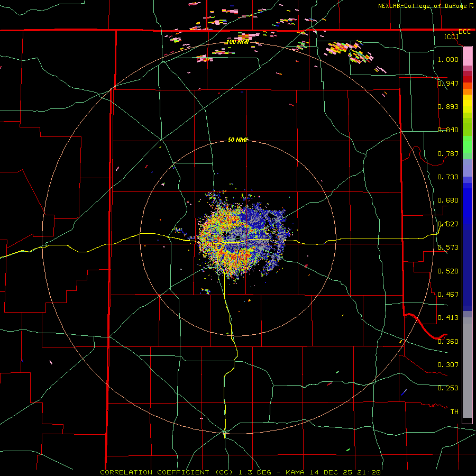Click the 0.947 legend value
Screen dimensions: 476x476
point(448,83)
